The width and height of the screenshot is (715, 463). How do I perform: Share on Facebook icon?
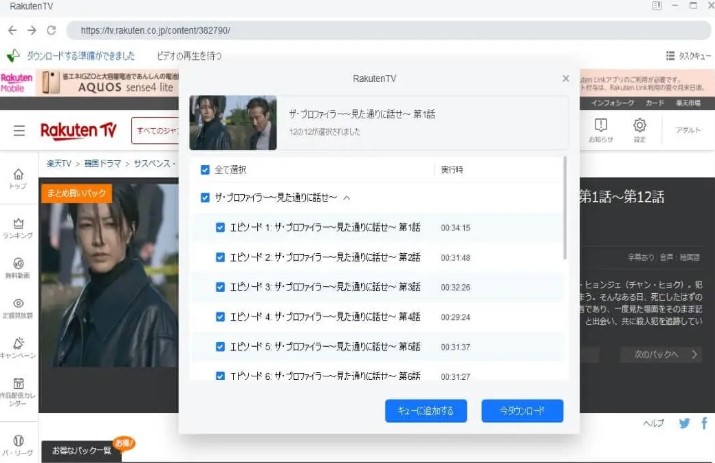point(705,423)
